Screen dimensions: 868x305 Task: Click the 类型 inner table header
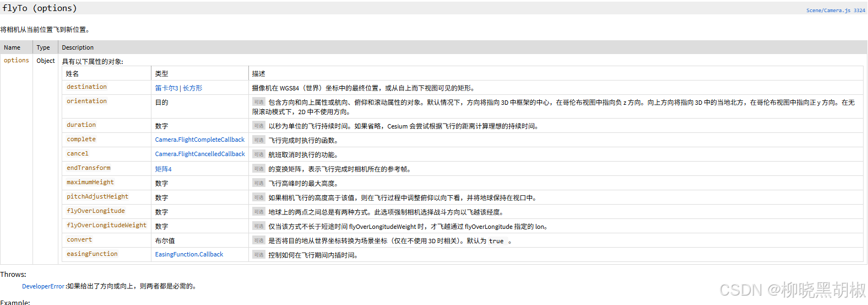161,74
